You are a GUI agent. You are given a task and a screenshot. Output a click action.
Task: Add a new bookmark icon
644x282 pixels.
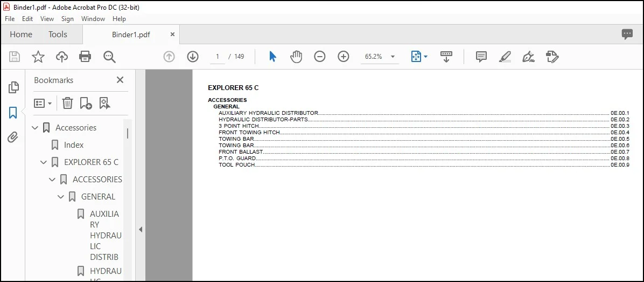86,103
